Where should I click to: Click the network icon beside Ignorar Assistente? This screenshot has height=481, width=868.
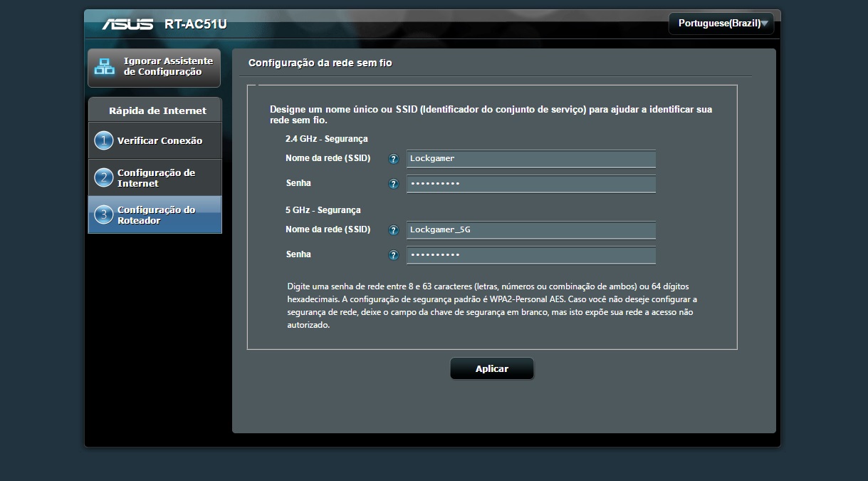click(105, 67)
